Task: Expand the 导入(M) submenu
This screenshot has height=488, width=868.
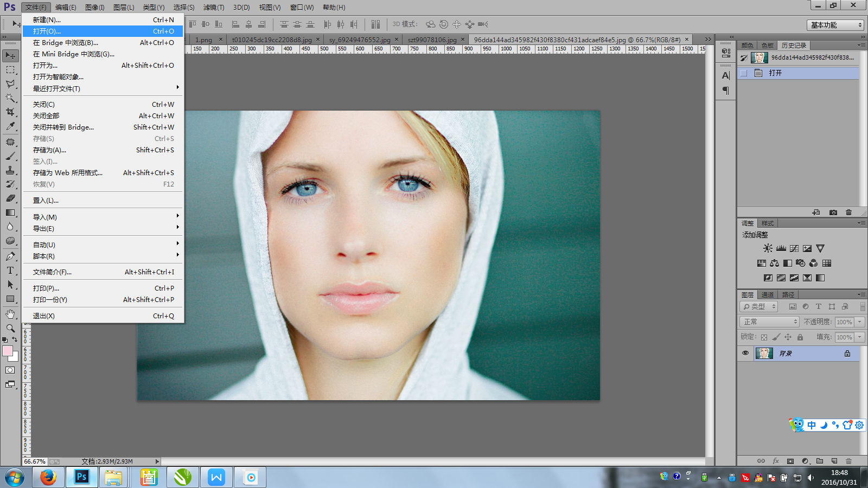Action: (x=103, y=217)
